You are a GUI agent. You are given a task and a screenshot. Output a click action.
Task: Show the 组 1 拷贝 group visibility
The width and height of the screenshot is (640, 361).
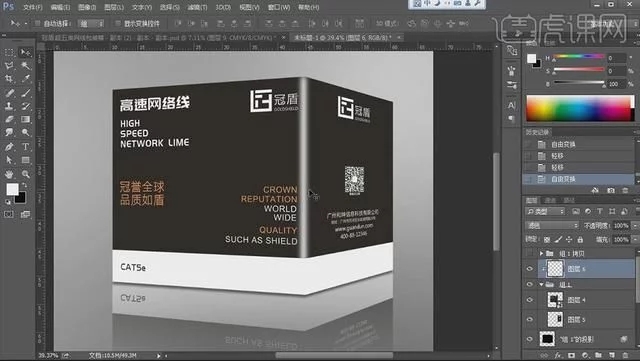(529, 254)
